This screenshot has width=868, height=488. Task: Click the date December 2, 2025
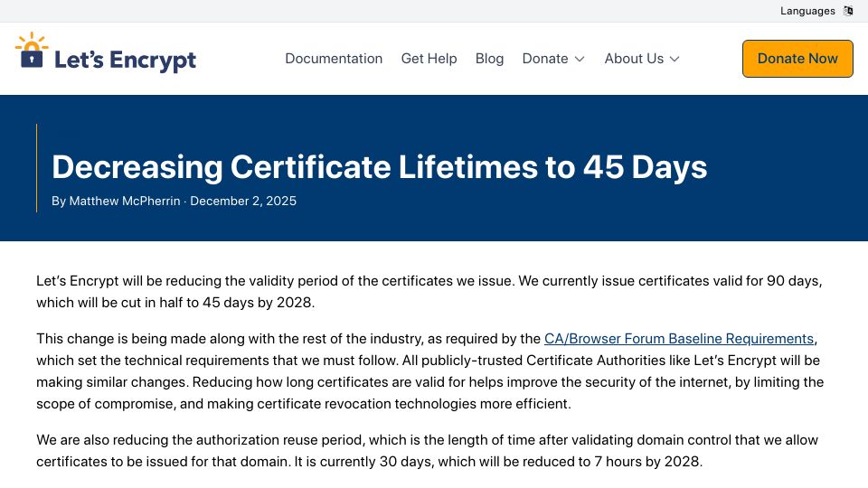[243, 201]
